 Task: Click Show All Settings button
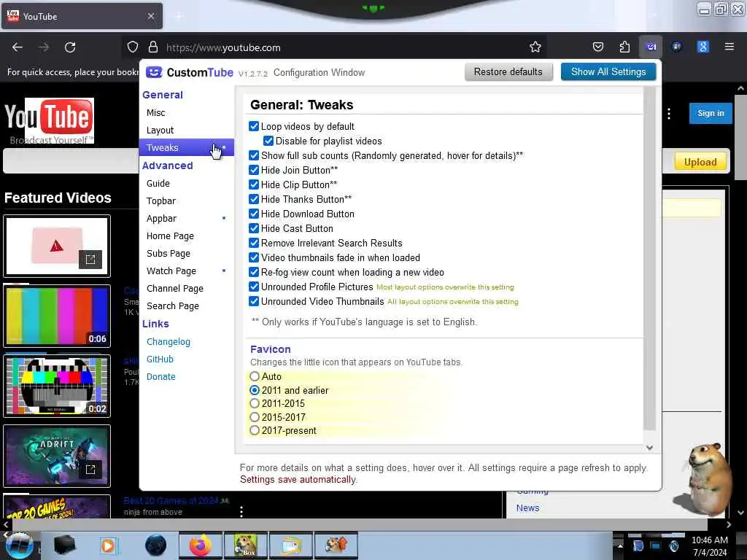pos(608,72)
